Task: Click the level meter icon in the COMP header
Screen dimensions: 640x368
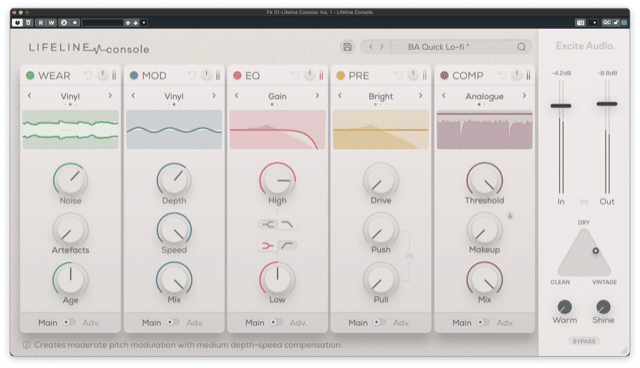Action: (529, 75)
